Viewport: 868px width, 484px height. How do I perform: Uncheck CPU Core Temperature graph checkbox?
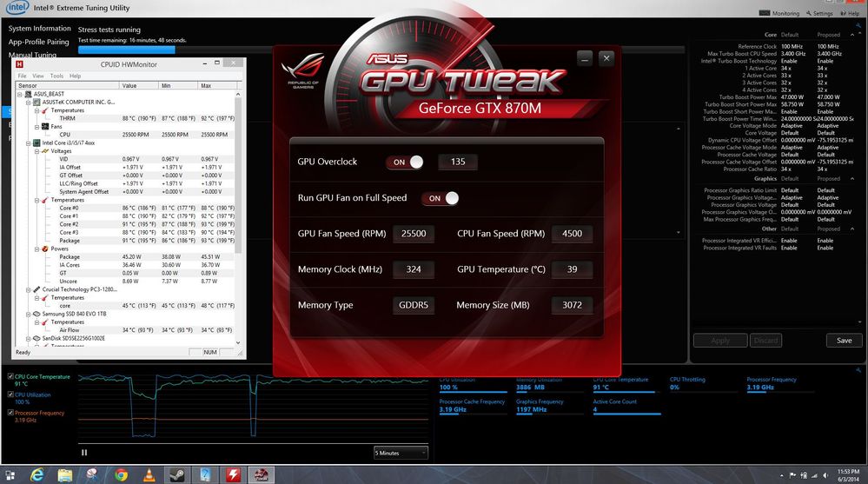10,376
